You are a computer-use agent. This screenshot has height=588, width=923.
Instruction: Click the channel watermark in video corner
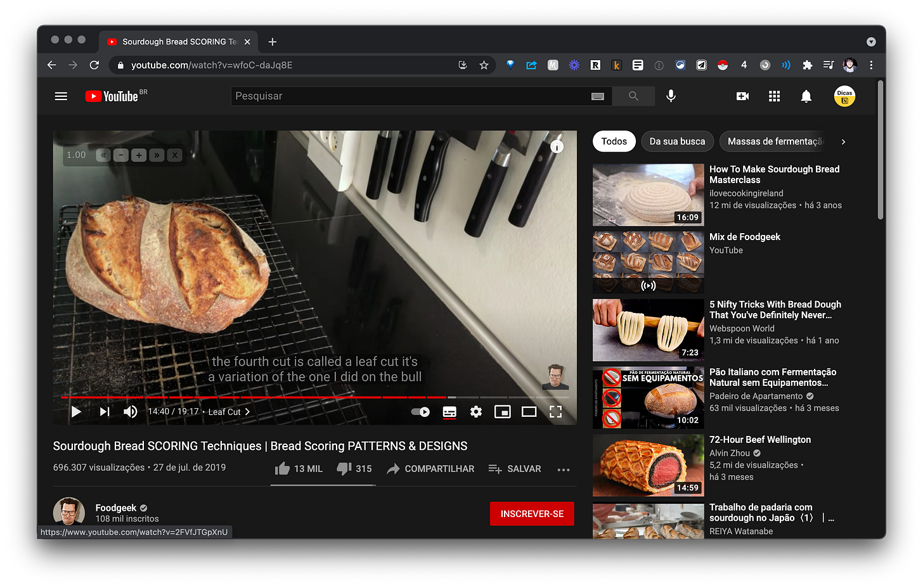coord(555,376)
